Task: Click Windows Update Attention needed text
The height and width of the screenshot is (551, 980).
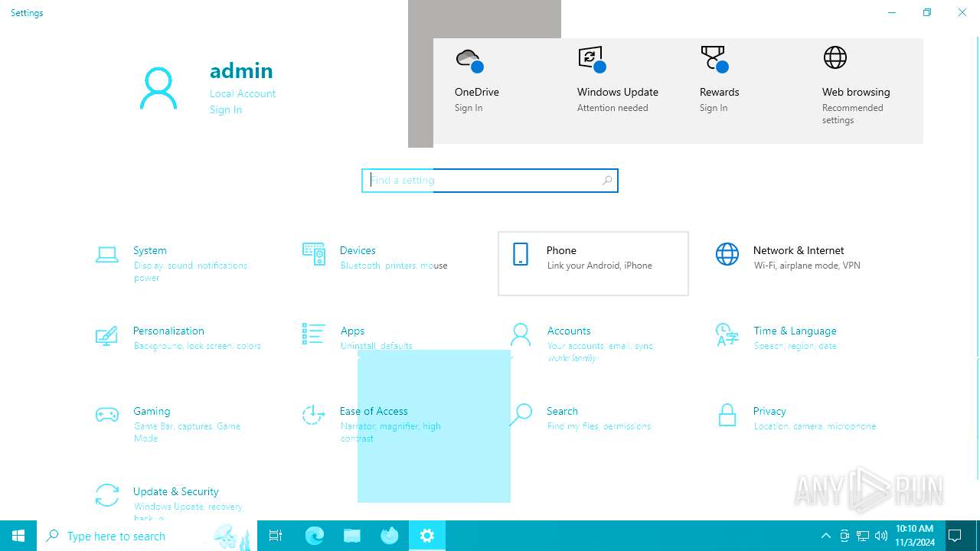Action: pyautogui.click(x=612, y=108)
